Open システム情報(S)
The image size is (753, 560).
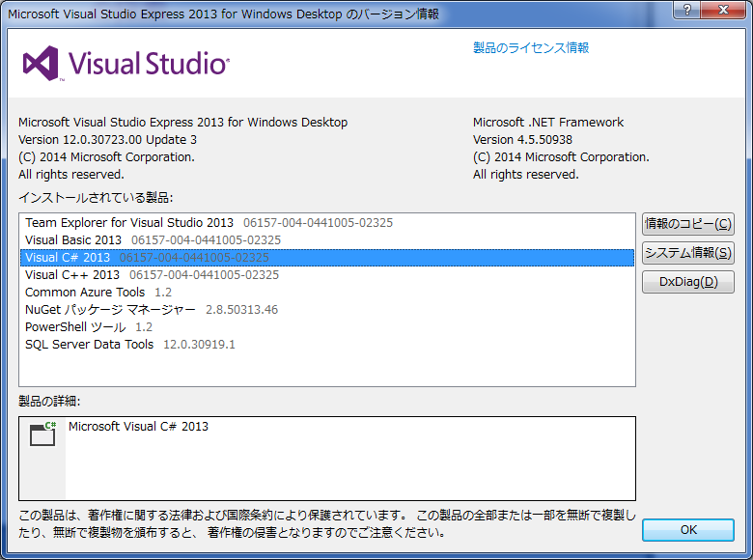(687, 253)
